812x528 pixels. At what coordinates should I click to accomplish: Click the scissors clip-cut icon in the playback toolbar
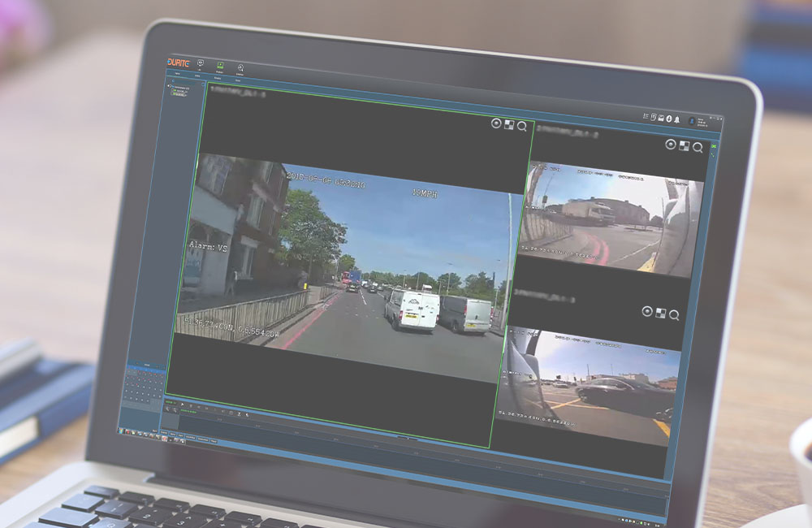[240, 414]
